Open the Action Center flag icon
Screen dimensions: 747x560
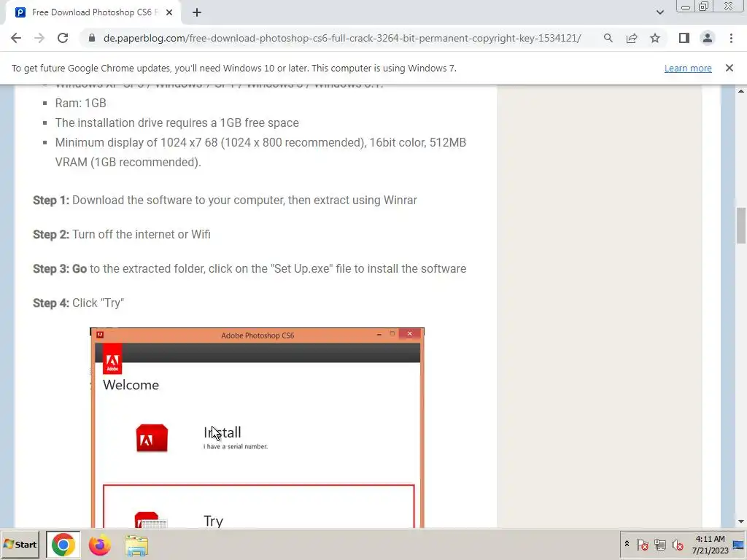[x=643, y=545]
